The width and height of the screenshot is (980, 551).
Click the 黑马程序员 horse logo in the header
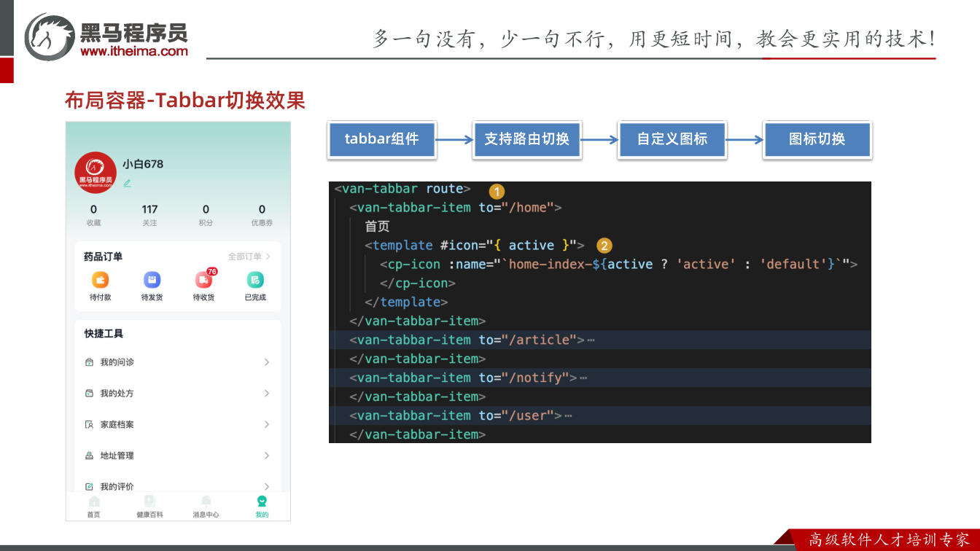click(49, 36)
